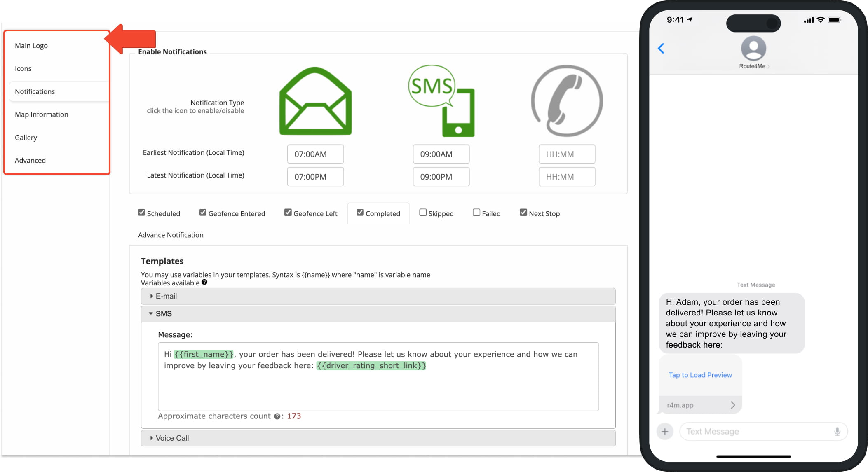The width and height of the screenshot is (868, 472).
Task: Tap the Route4Me contact avatar
Action: coord(753,49)
